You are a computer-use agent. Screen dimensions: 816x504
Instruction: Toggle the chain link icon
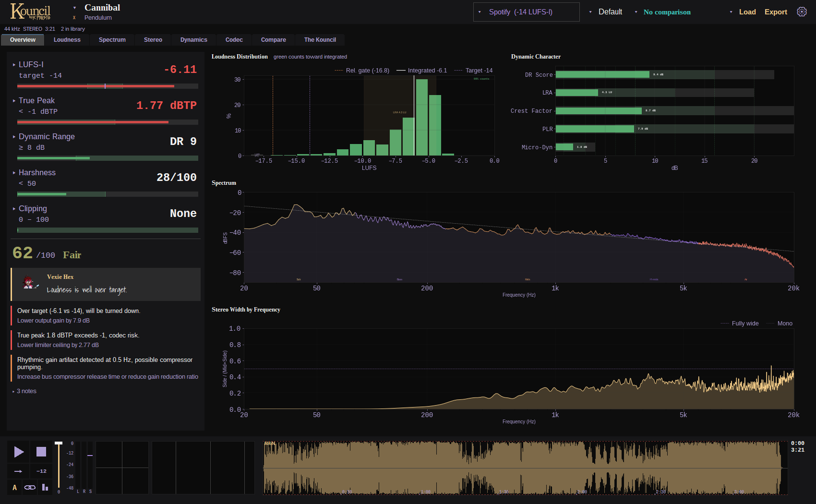(30, 488)
